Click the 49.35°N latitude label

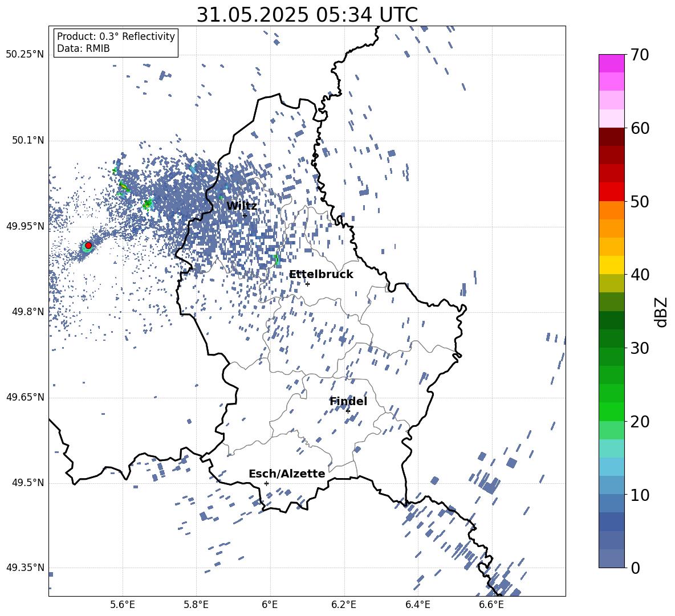tap(25, 568)
